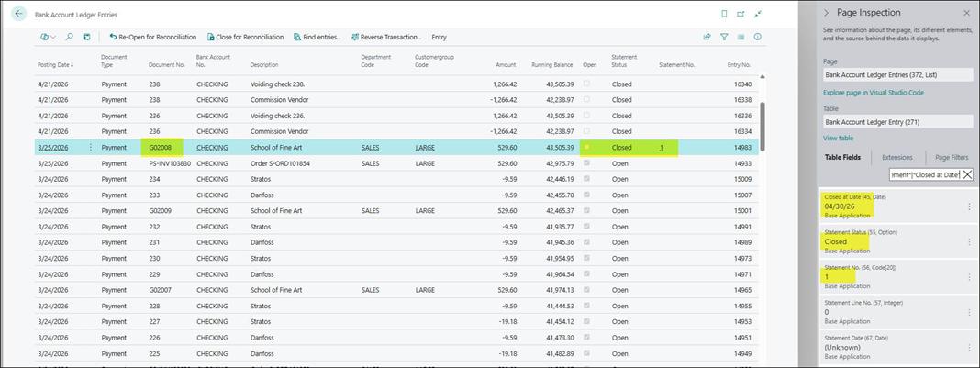Select the G02009 document number cell

click(160, 210)
